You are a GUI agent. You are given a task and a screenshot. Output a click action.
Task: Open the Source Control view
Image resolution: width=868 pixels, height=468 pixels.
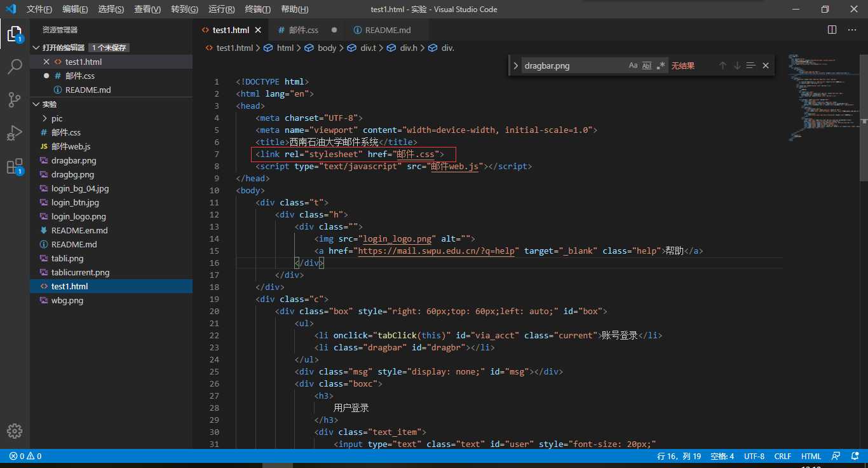[x=15, y=100]
